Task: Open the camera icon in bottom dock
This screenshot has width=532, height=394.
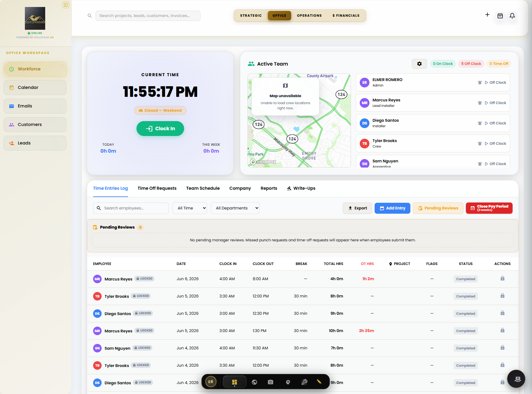Action: [271, 382]
